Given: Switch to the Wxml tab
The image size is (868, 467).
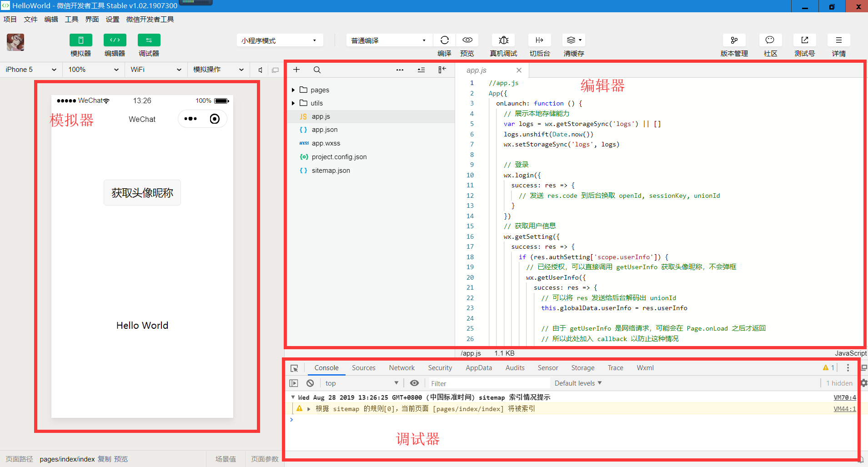Looking at the screenshot, I should point(645,368).
